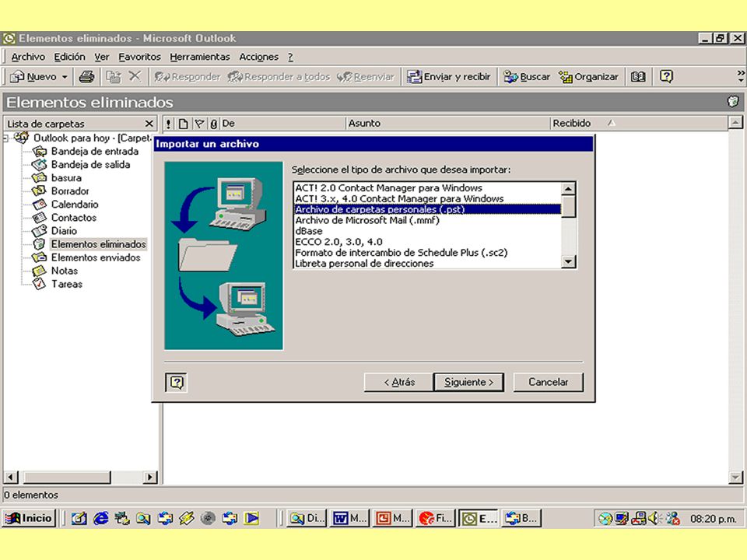Select the Tareas folder
Screen dimensions: 747x560
(x=67, y=285)
